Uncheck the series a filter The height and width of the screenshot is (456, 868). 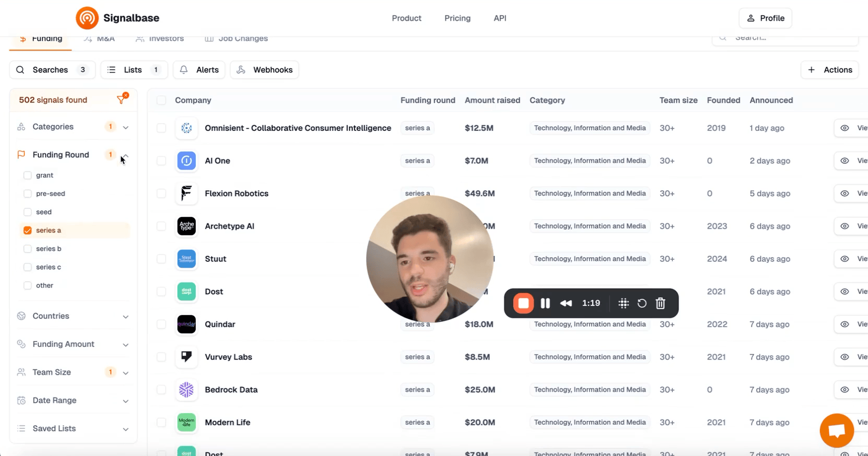tap(28, 230)
